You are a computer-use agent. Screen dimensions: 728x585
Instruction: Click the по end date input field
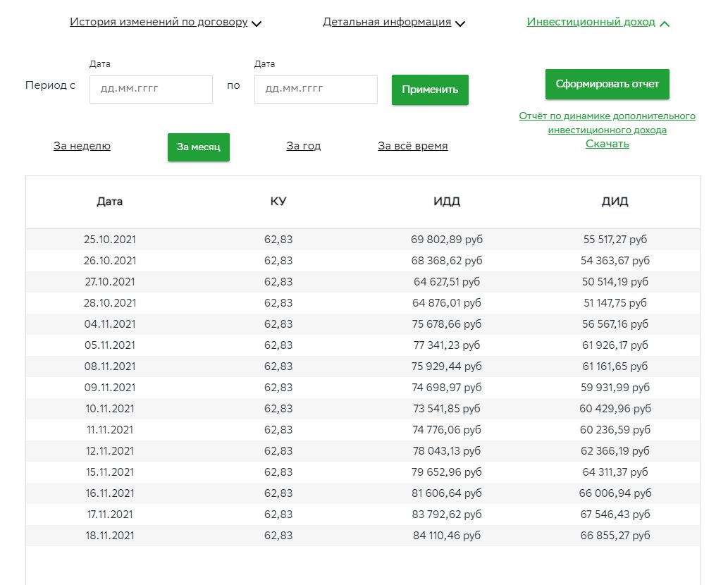click(316, 89)
